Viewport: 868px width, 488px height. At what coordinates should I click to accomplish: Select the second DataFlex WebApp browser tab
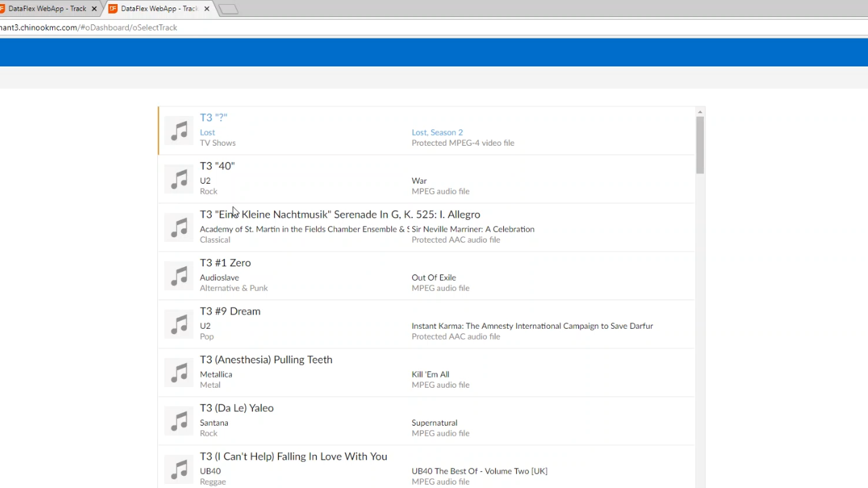[x=157, y=9]
